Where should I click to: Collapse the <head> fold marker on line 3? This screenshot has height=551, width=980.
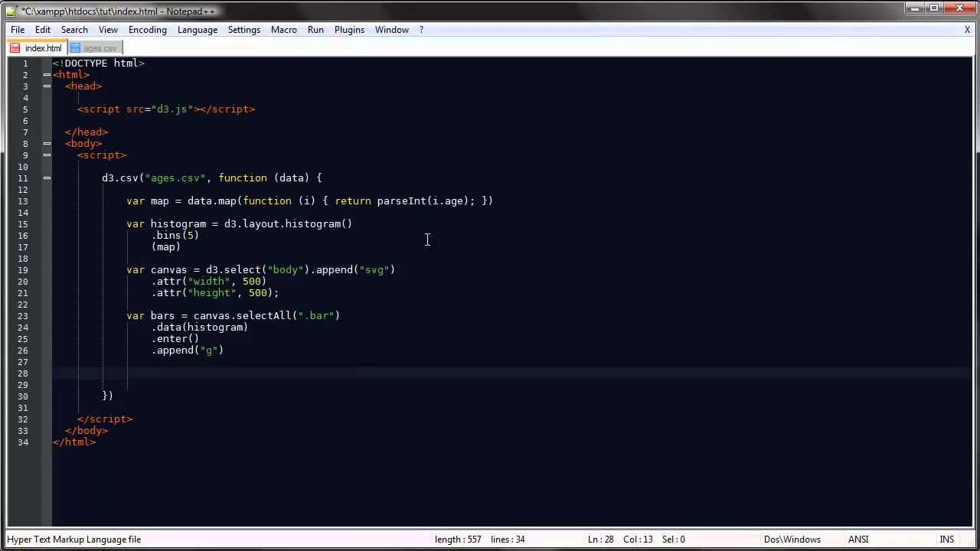pos(47,86)
